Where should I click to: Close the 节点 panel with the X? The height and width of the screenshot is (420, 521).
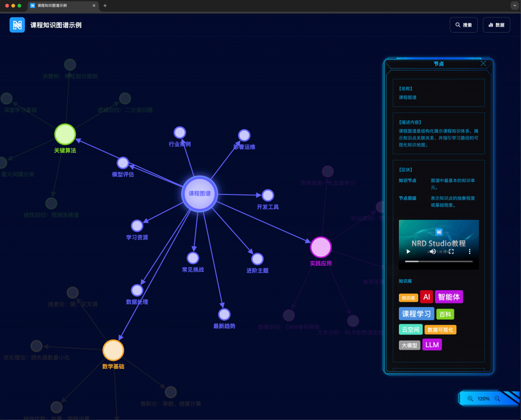(x=483, y=64)
